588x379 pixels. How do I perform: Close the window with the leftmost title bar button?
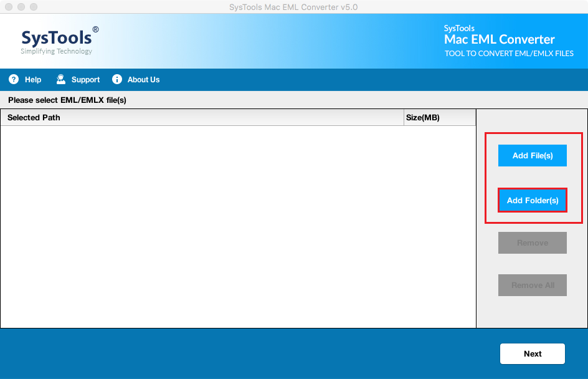(9, 7)
